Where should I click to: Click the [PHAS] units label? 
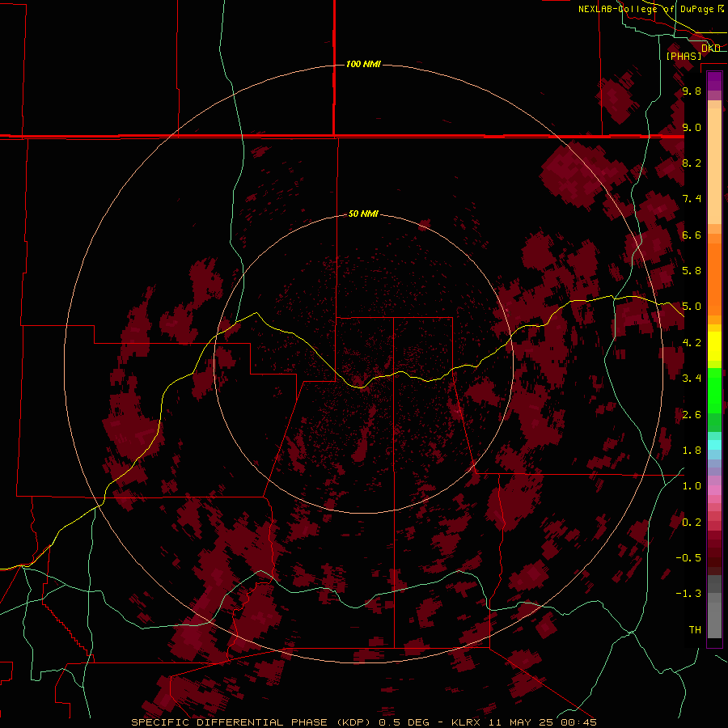coord(684,56)
